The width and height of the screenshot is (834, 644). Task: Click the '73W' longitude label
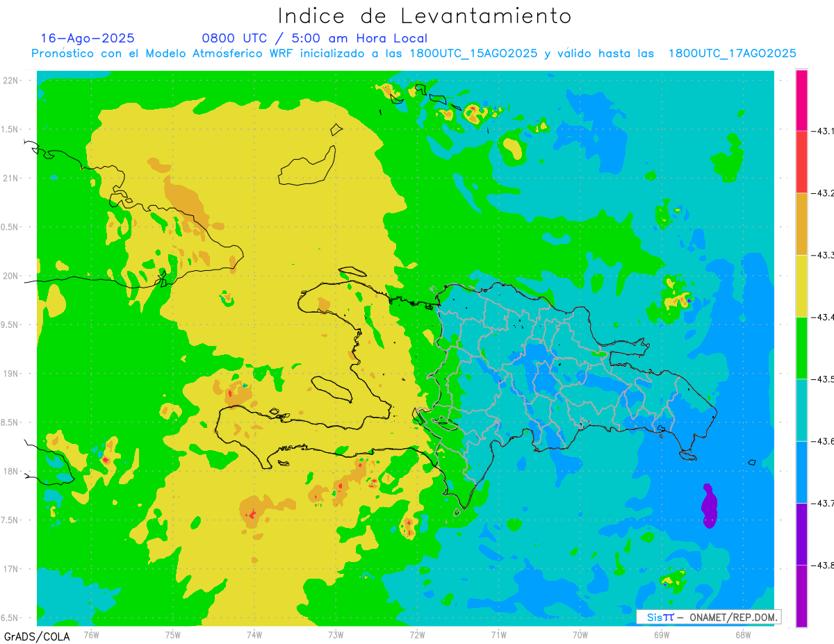(x=336, y=634)
